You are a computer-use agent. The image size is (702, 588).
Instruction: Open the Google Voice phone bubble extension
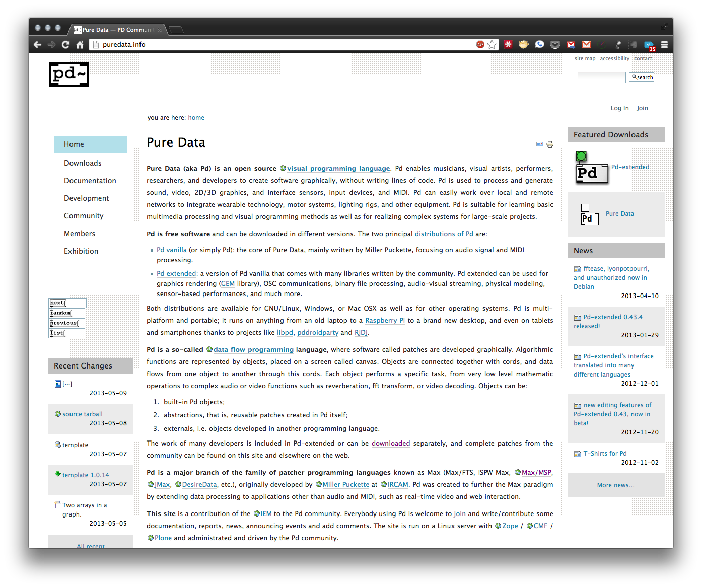click(x=539, y=44)
